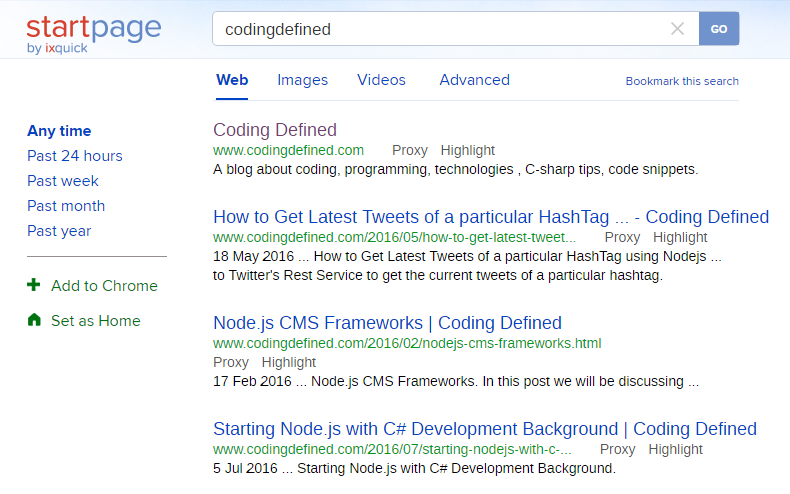The height and width of the screenshot is (494, 790).
Task: Open Proxy for Starting Node.js with C# result
Action: (618, 449)
